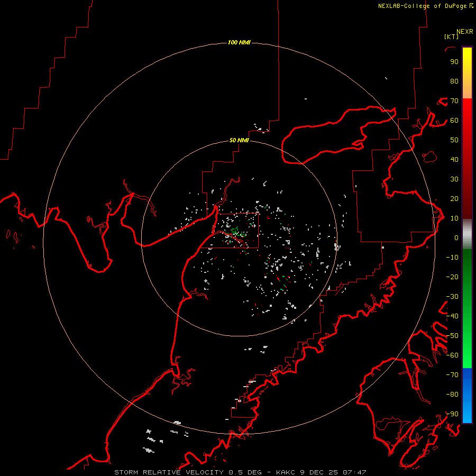This screenshot has height=476, width=476.
Task: Click the 30 tick label on scale
Action: [454, 179]
